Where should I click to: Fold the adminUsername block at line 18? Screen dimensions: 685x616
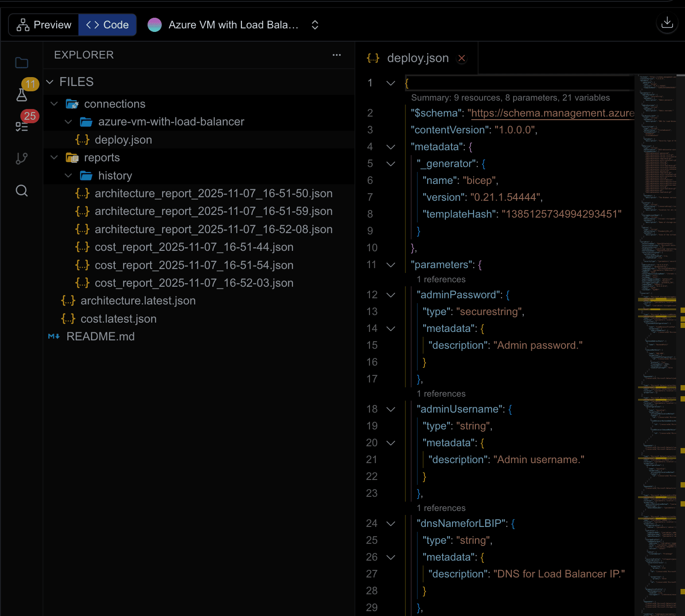tap(391, 409)
